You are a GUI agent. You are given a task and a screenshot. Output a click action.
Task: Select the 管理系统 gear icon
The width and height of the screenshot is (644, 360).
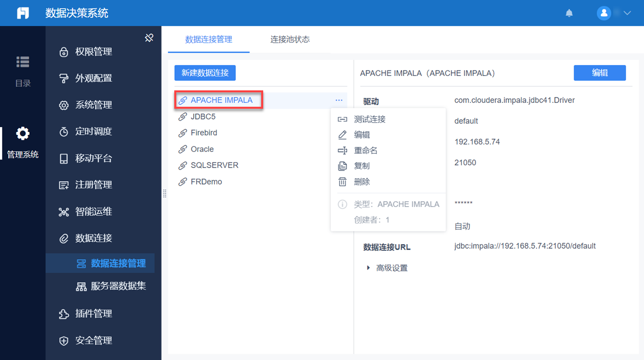23,133
